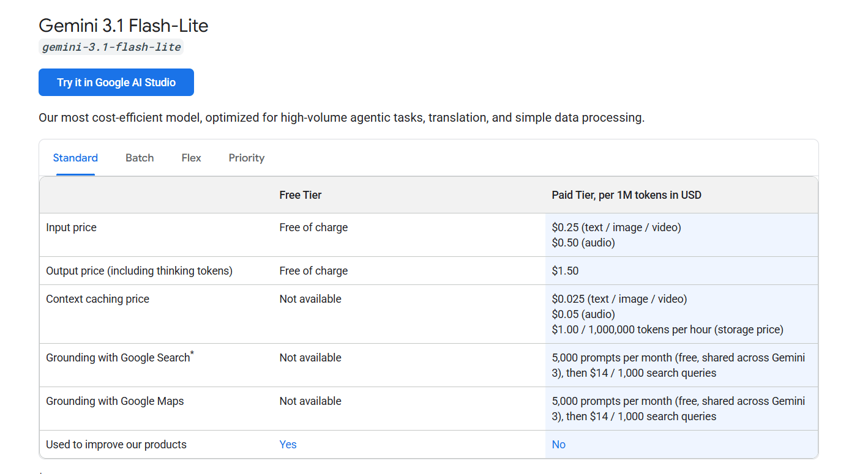Image resolution: width=868 pixels, height=474 pixels.
Task: Select the 'Used to improve our products' label
Action: (116, 445)
